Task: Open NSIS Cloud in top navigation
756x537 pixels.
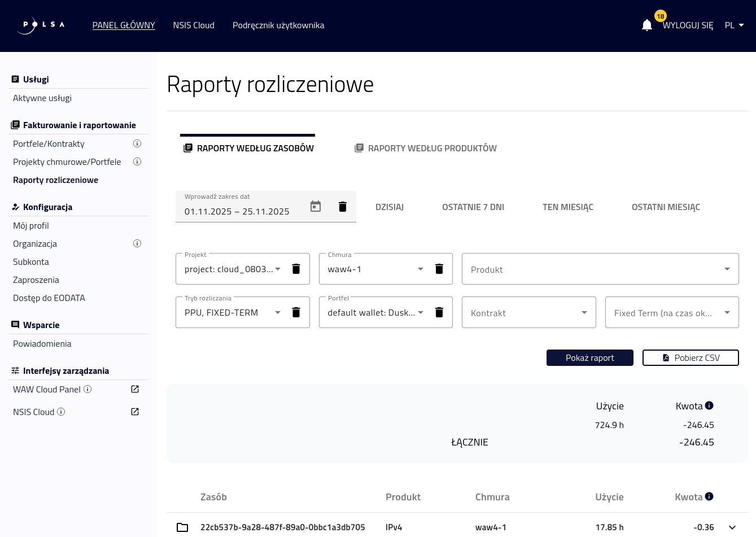Action: (x=194, y=25)
